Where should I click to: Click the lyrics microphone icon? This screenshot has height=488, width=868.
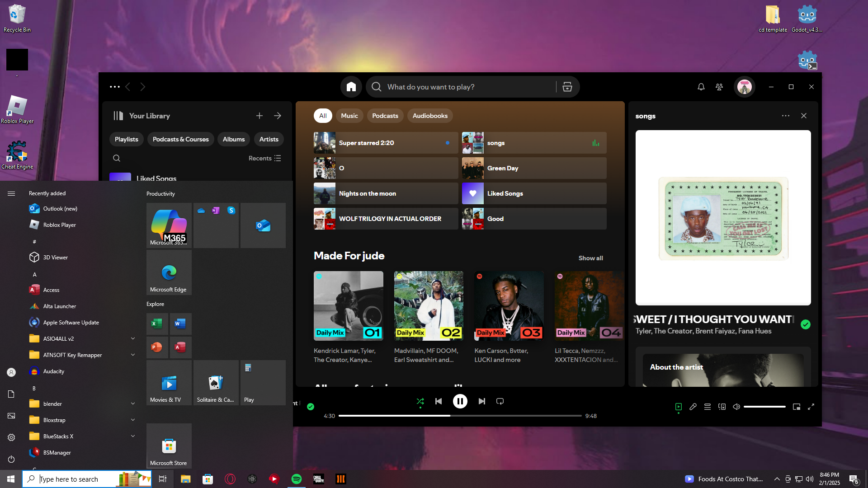click(693, 407)
